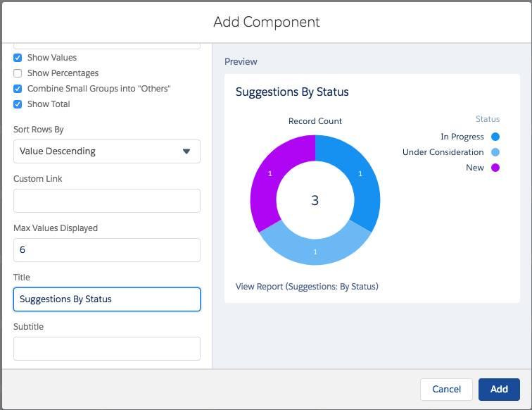Click the Under Consideration legend dot
Screen dimensions: 532x410
click(x=495, y=152)
